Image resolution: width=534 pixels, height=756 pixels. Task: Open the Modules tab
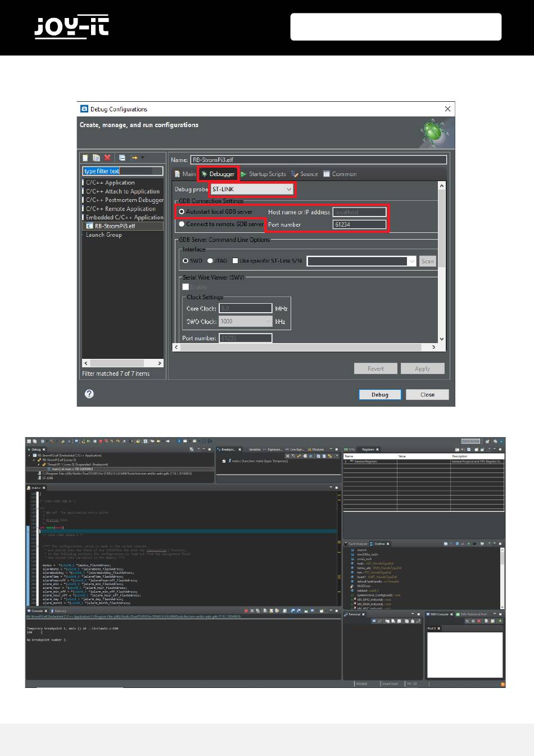[x=316, y=449]
